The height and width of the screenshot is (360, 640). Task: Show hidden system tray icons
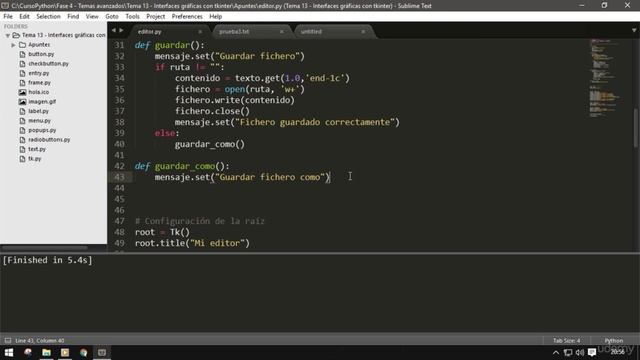coord(556,352)
